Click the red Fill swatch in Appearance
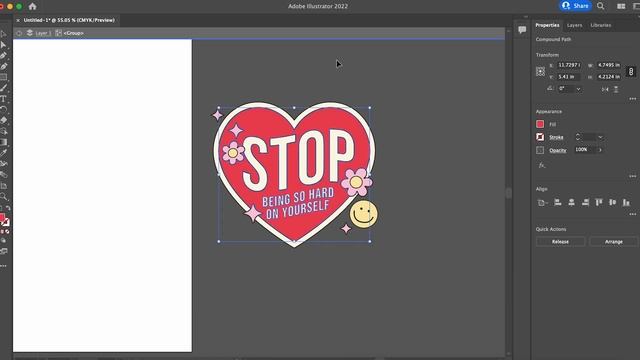The height and width of the screenshot is (360, 640). pos(540,124)
